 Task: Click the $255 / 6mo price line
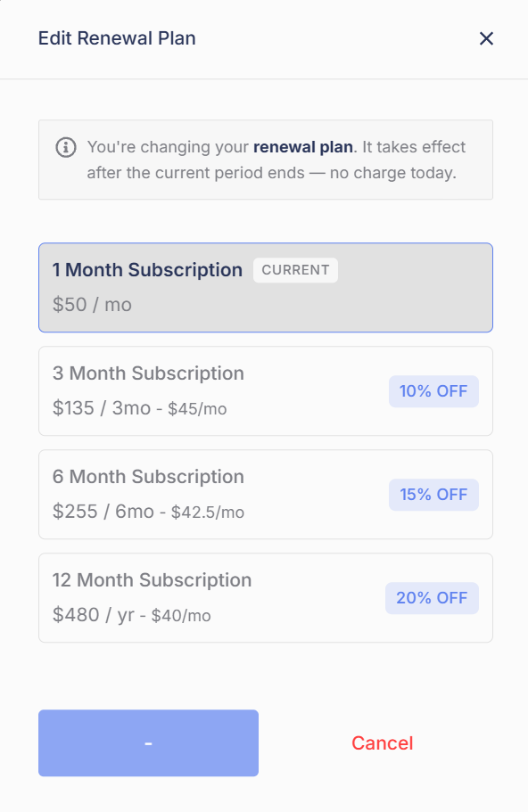148,512
